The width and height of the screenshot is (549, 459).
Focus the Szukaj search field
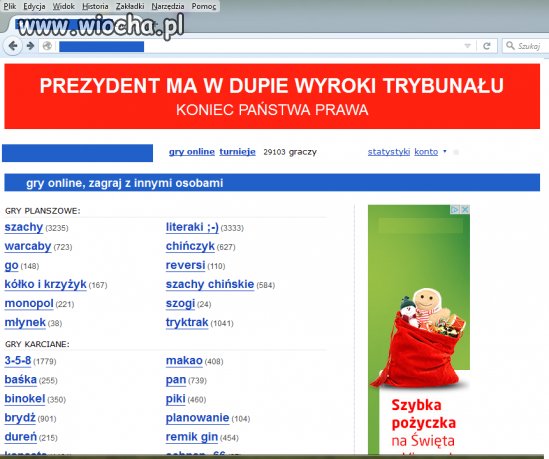click(x=526, y=46)
